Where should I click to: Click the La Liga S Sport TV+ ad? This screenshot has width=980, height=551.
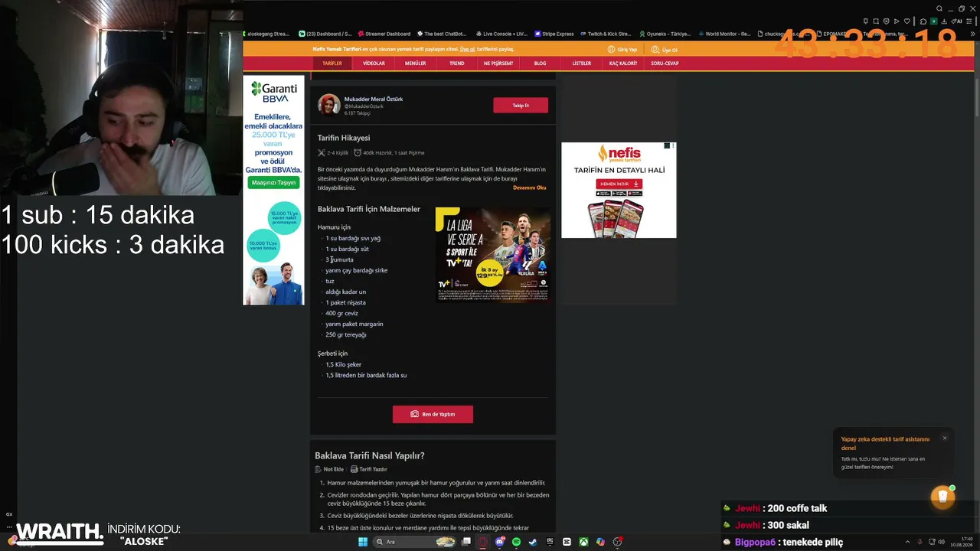(492, 255)
